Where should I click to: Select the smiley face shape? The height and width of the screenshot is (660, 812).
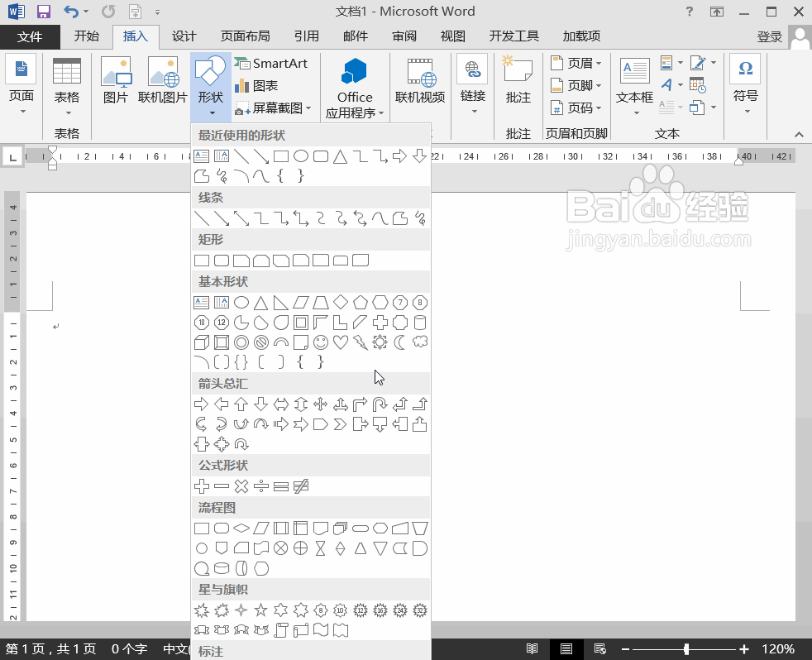coord(321,342)
